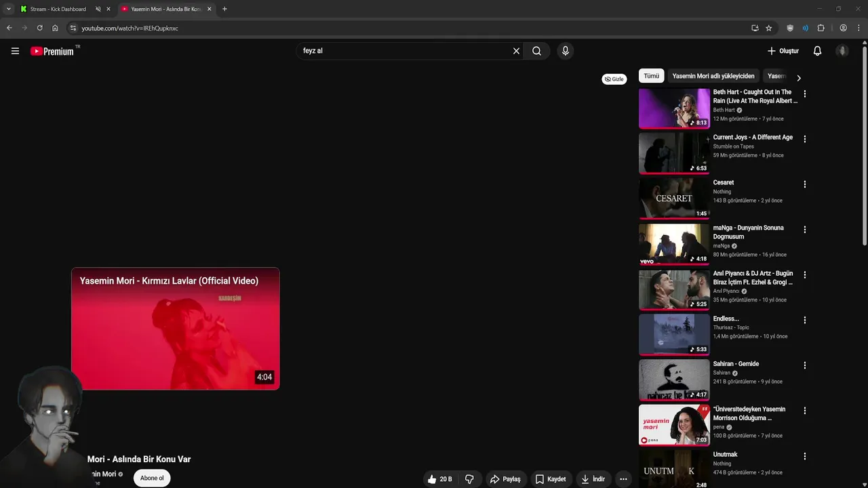
Task: Like the video (20 B)
Action: click(x=440, y=479)
